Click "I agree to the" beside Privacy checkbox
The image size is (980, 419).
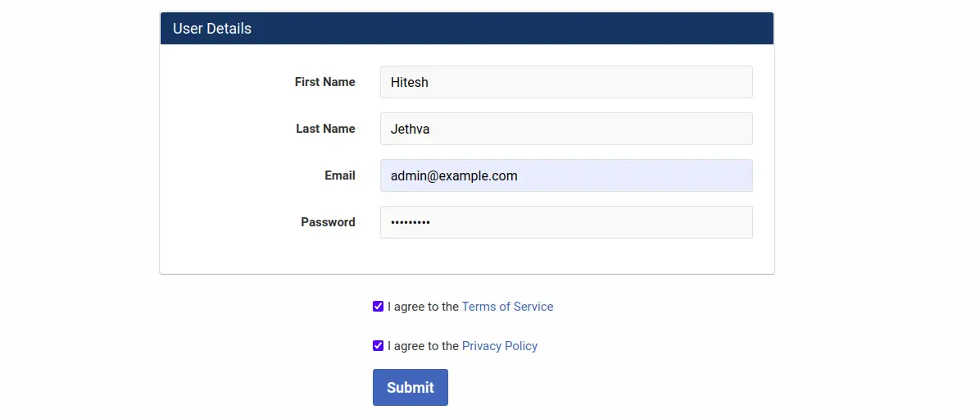pos(423,346)
